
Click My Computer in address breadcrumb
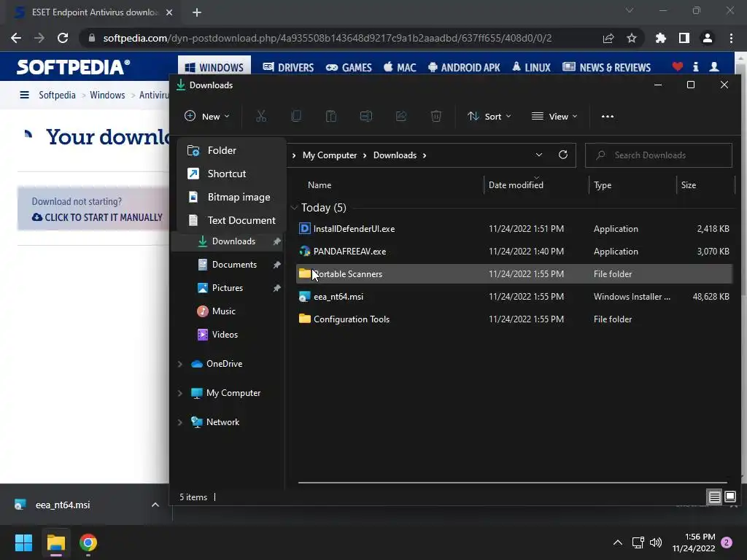pyautogui.click(x=330, y=155)
